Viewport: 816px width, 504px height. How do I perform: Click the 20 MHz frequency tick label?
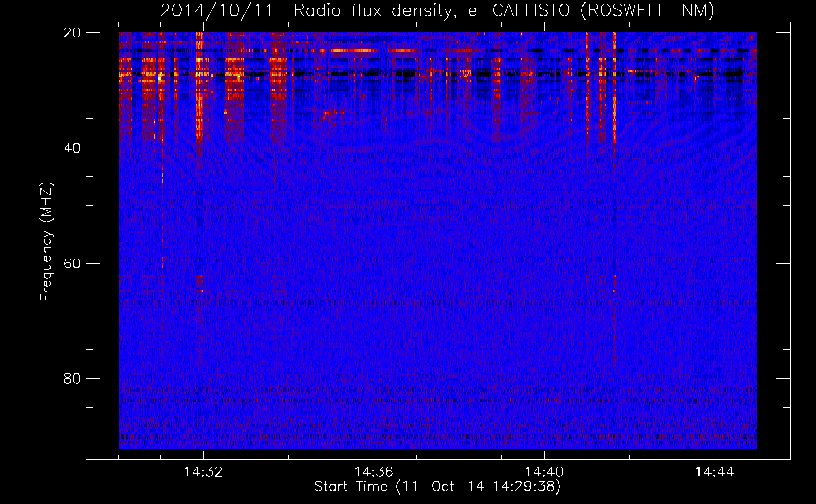72,33
